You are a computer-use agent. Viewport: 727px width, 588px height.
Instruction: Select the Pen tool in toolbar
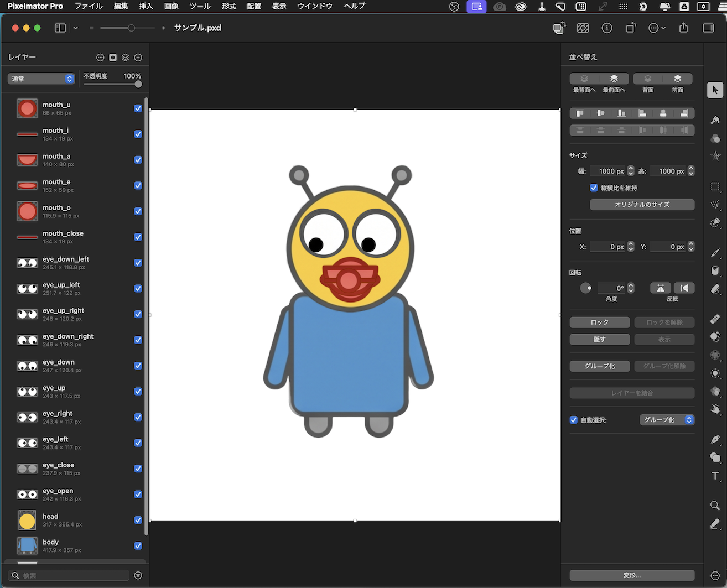(715, 439)
